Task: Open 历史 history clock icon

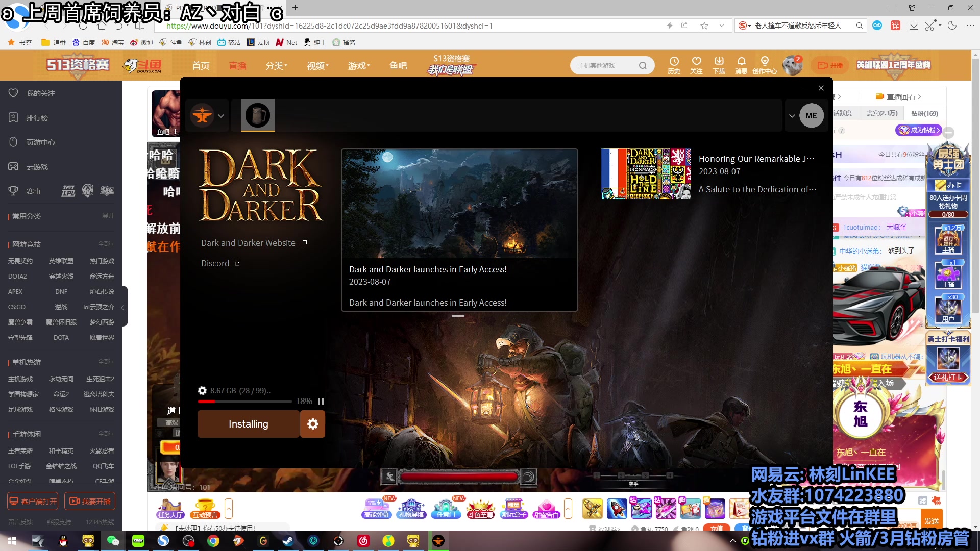Action: point(674,65)
